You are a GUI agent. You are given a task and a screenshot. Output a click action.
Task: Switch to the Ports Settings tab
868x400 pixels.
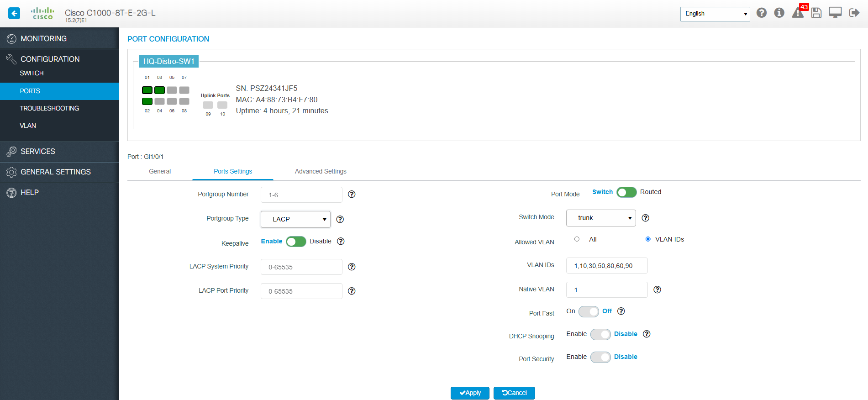tap(233, 171)
